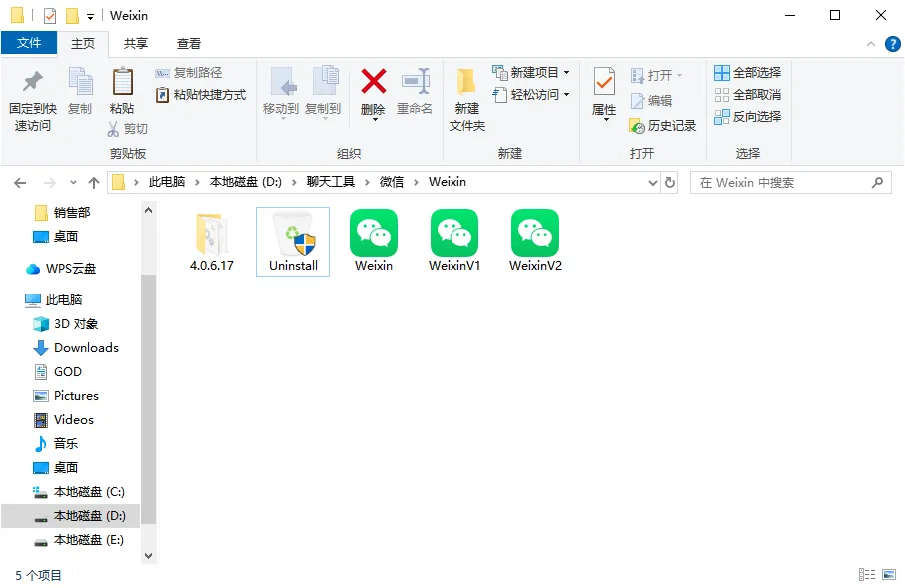Open Videos in the navigation pane
The height and width of the screenshot is (588, 905).
(x=64, y=420)
